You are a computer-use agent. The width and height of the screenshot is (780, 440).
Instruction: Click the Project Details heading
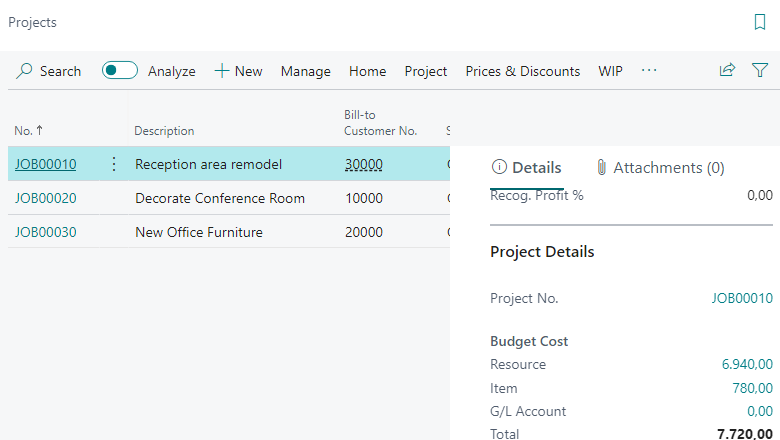[x=542, y=252]
